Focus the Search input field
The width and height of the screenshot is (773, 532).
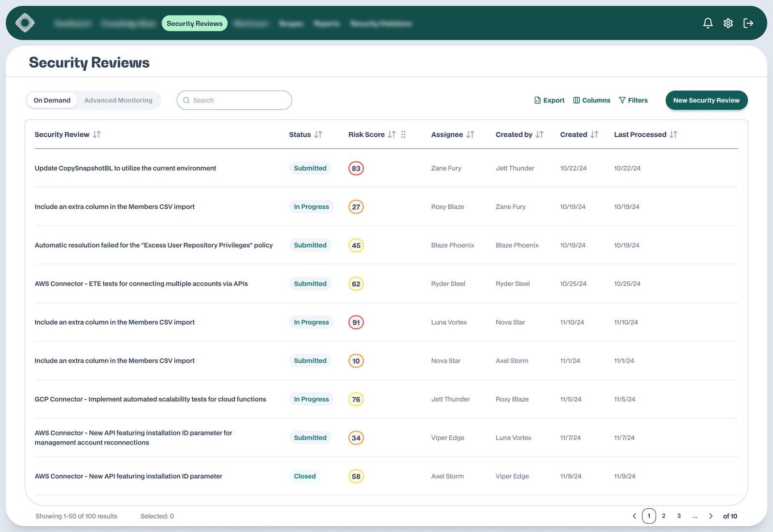click(234, 101)
